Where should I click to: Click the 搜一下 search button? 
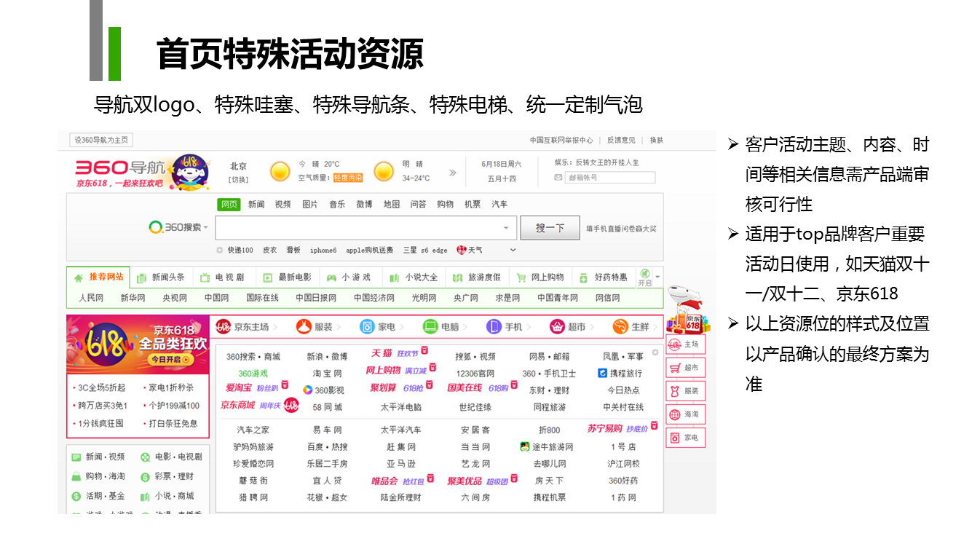click(x=550, y=228)
